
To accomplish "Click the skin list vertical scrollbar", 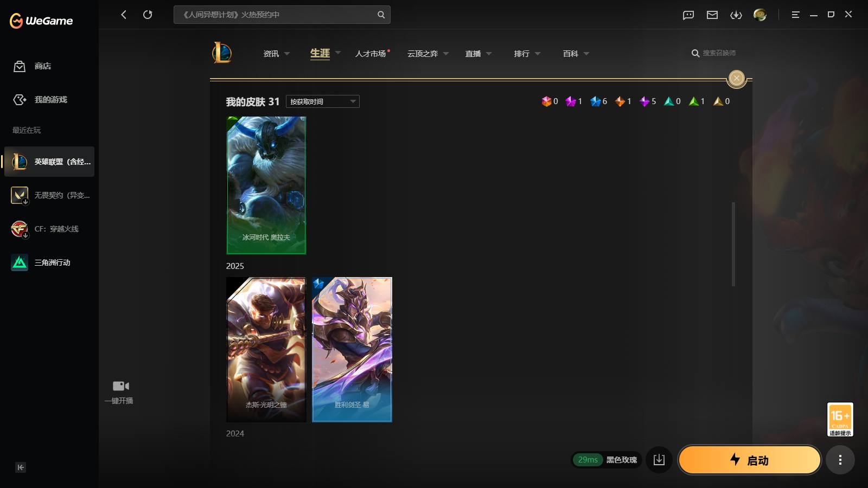I will click(x=733, y=244).
